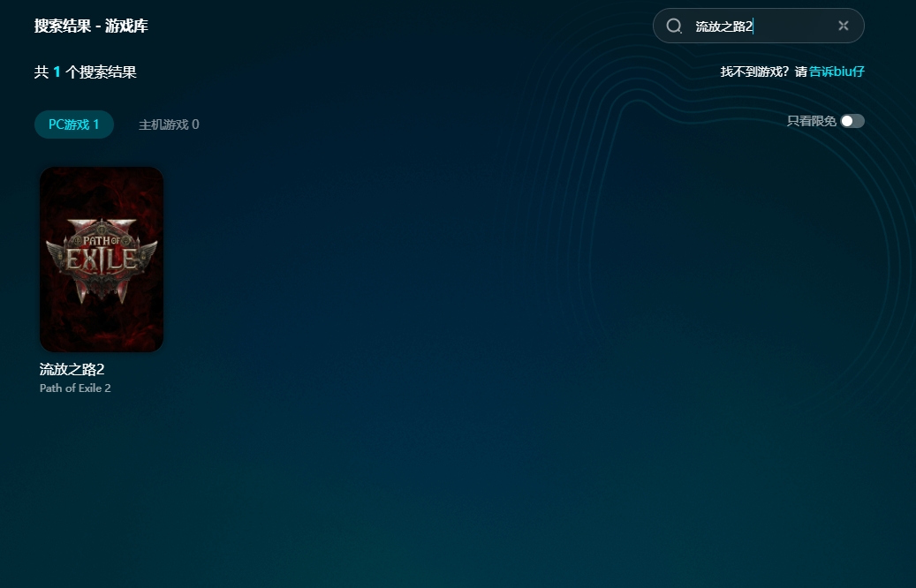Click the highlighted number 1 in the result count

57,72
